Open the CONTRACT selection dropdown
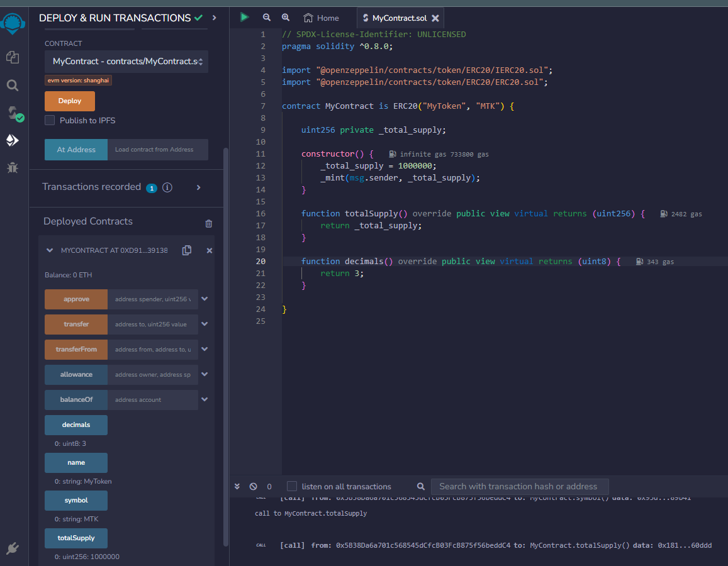The image size is (728, 566). (126, 61)
